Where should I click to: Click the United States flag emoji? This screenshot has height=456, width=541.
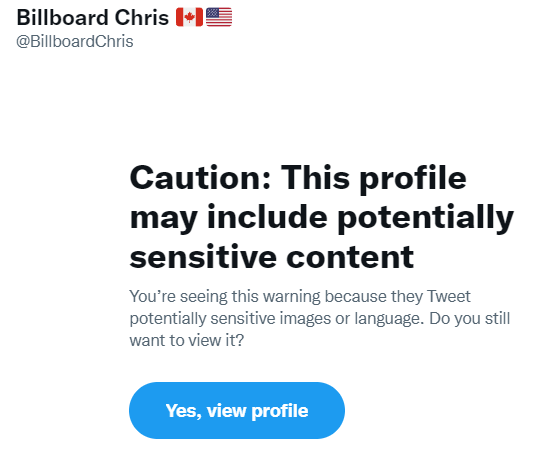tap(219, 17)
